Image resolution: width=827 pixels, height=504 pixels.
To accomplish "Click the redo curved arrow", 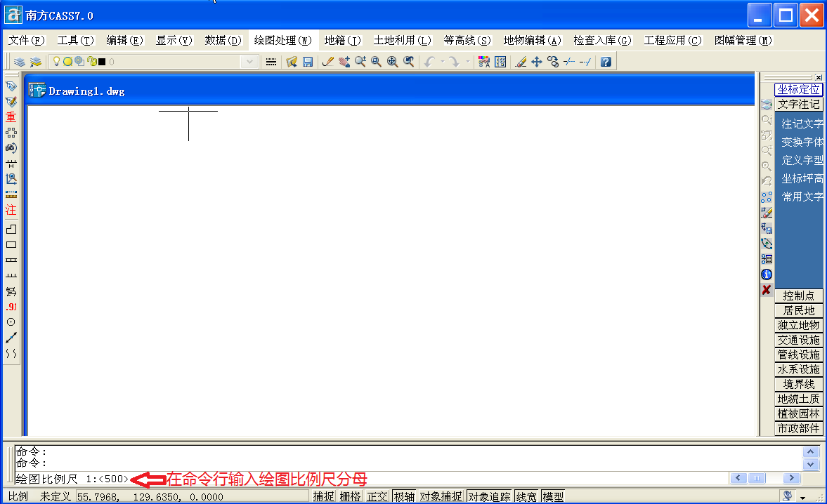I will click(x=454, y=62).
